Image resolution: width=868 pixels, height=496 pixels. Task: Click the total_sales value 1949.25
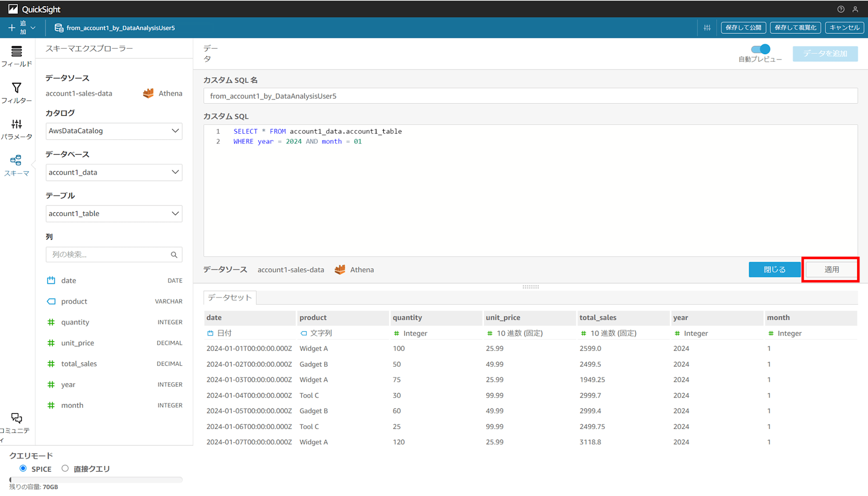click(592, 380)
